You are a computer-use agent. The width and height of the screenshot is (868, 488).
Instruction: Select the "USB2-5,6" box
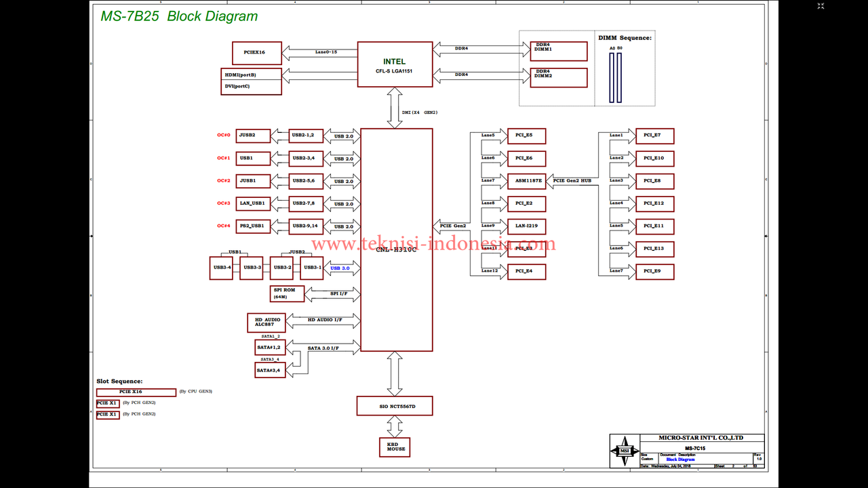pyautogui.click(x=306, y=181)
